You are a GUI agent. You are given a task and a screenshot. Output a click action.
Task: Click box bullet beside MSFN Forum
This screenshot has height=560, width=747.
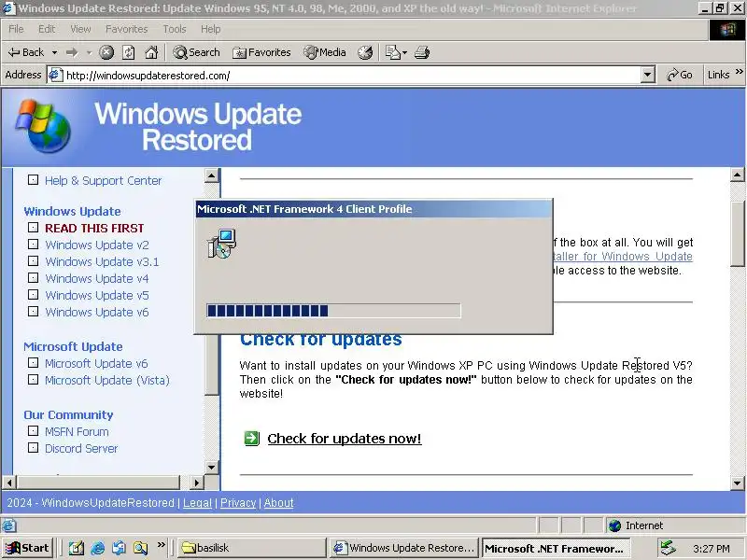pos(33,431)
